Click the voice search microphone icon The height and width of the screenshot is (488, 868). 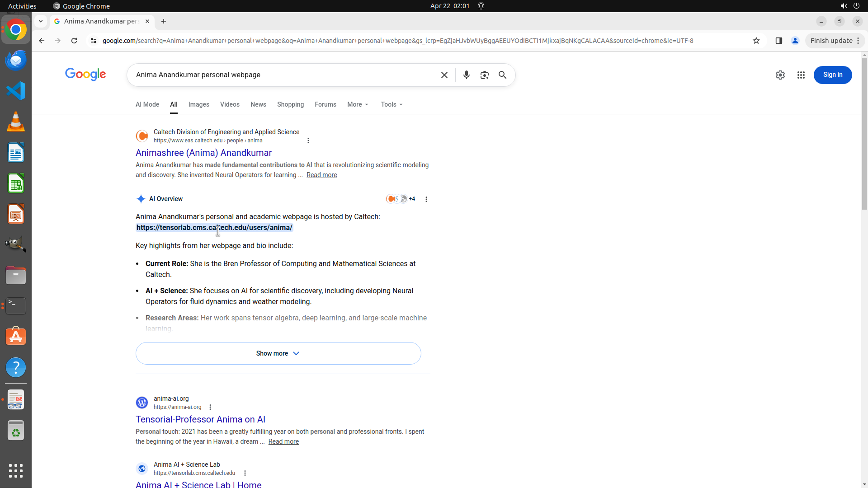tap(466, 75)
